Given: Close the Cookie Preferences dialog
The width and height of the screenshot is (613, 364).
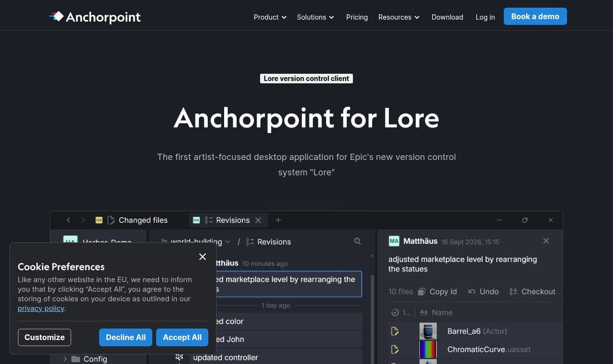Looking at the screenshot, I should coord(203,257).
